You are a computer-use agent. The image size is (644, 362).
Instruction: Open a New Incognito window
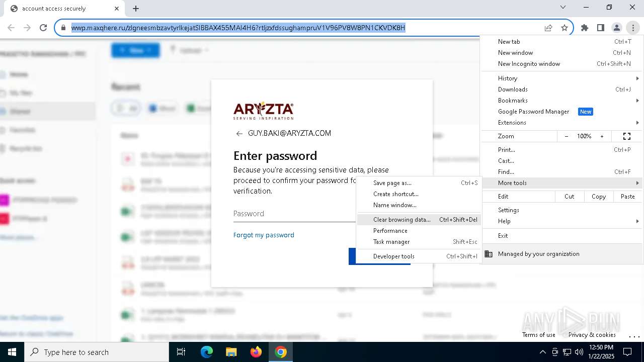561,64
